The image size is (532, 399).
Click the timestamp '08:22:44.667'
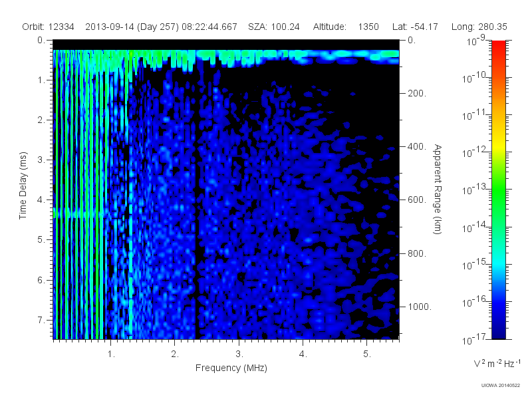[x=209, y=27]
